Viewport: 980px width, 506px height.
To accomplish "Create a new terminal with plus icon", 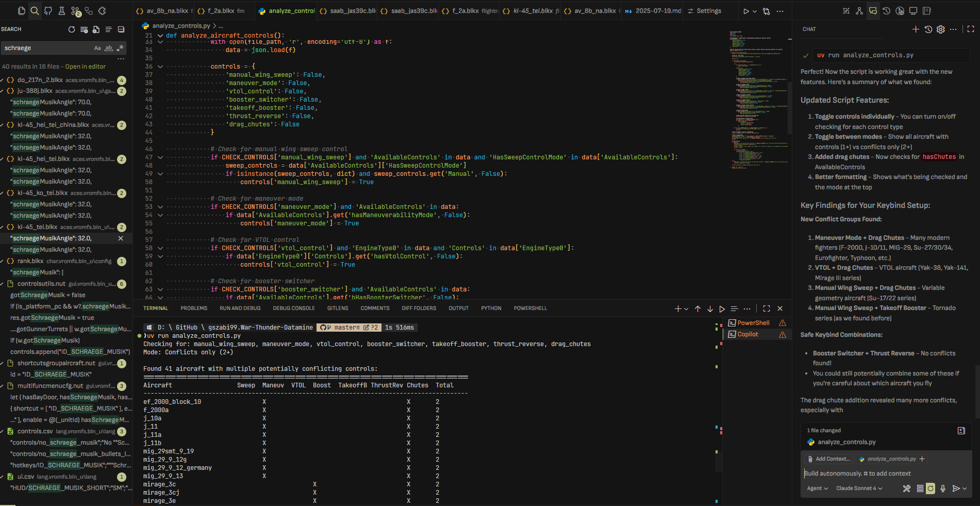I will (x=678, y=308).
